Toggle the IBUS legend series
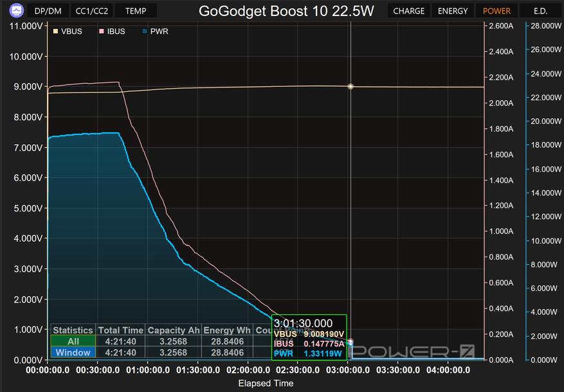Screen dimensions: 564x392 coord(113,31)
